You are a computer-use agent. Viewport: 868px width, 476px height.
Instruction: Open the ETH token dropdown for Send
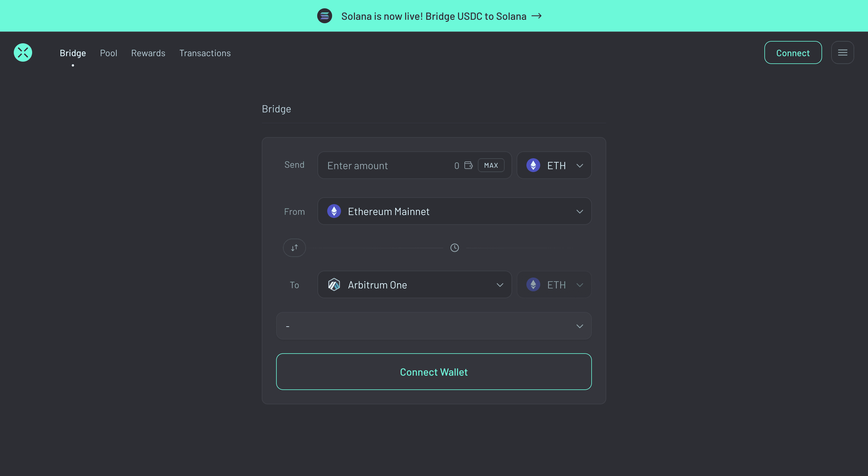(x=554, y=165)
